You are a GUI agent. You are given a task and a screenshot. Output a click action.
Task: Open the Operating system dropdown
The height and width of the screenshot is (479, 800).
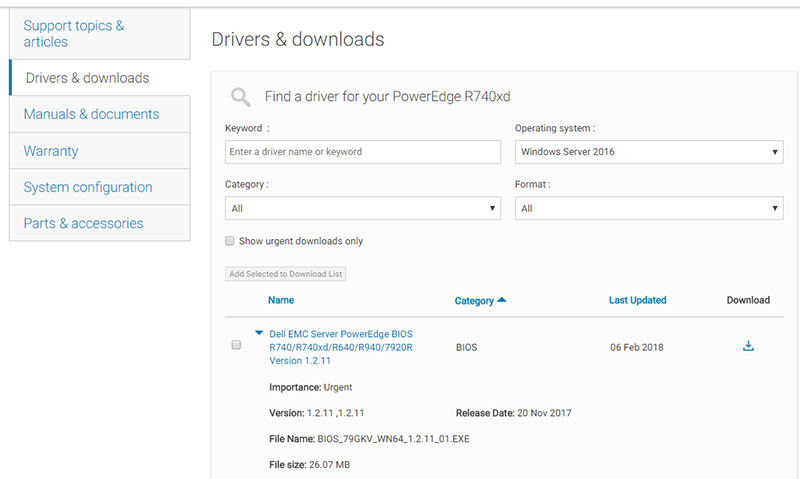[648, 152]
